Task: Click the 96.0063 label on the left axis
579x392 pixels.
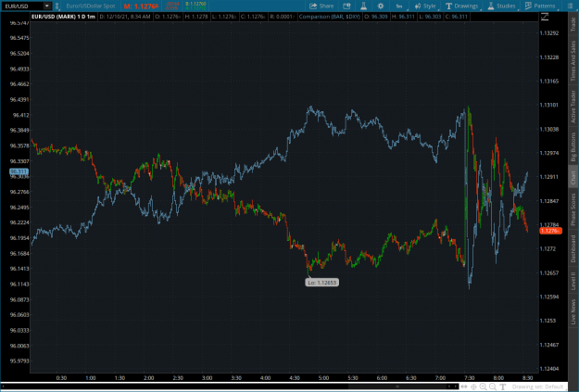Action: [x=19, y=346]
